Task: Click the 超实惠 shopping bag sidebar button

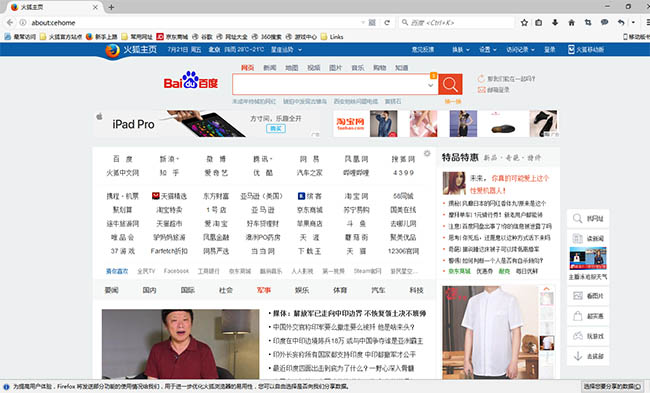Action: [588, 316]
